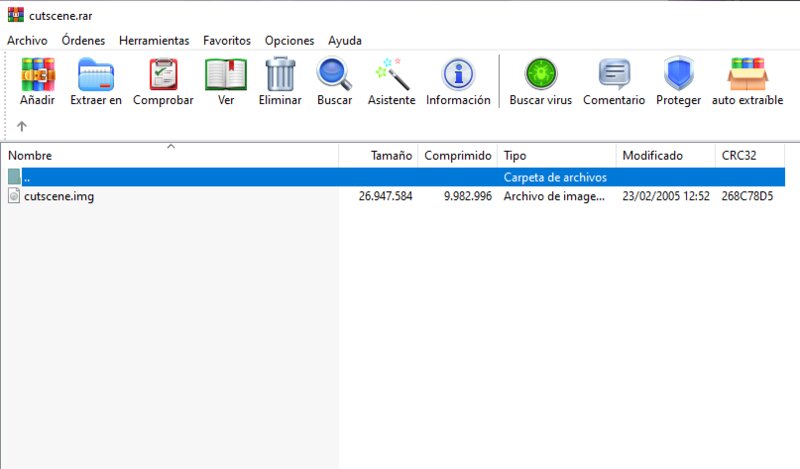The height and width of the screenshot is (469, 800).
Task: Run Buscar virus scan
Action: click(x=541, y=75)
